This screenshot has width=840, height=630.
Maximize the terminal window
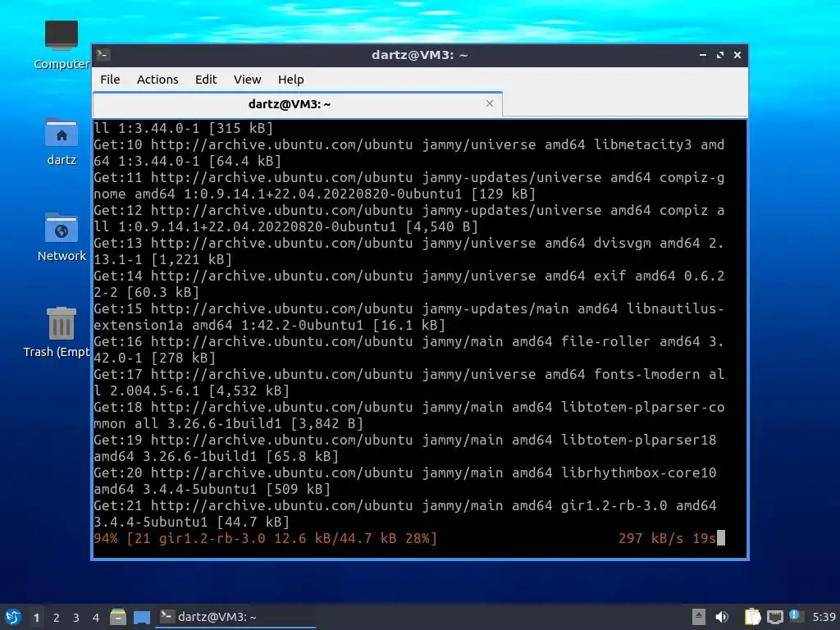(720, 55)
